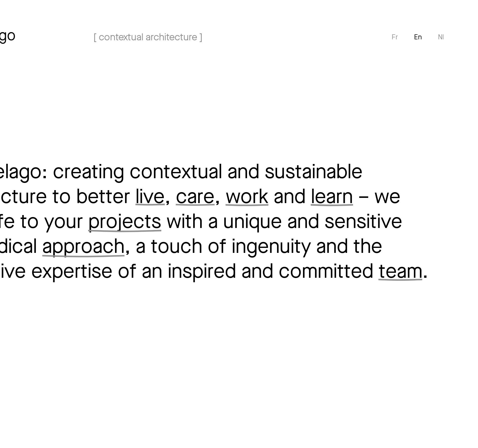Viewport: 478px width, 448px height.
Task: Click the word 'sustainable' in the headline
Action: point(313,172)
